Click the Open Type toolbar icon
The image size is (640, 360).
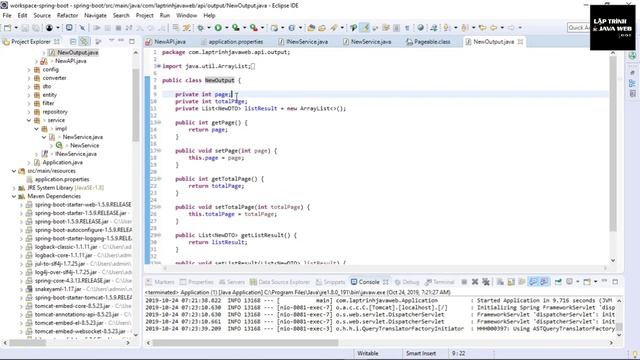311,28
